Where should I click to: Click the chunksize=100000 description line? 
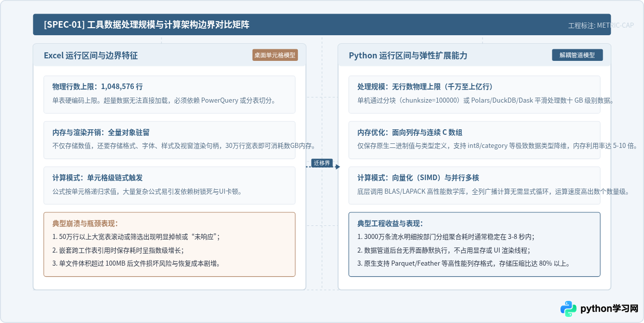pos(486,100)
